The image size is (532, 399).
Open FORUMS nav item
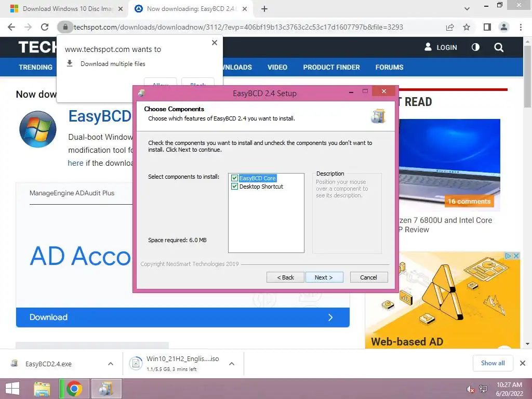click(389, 67)
